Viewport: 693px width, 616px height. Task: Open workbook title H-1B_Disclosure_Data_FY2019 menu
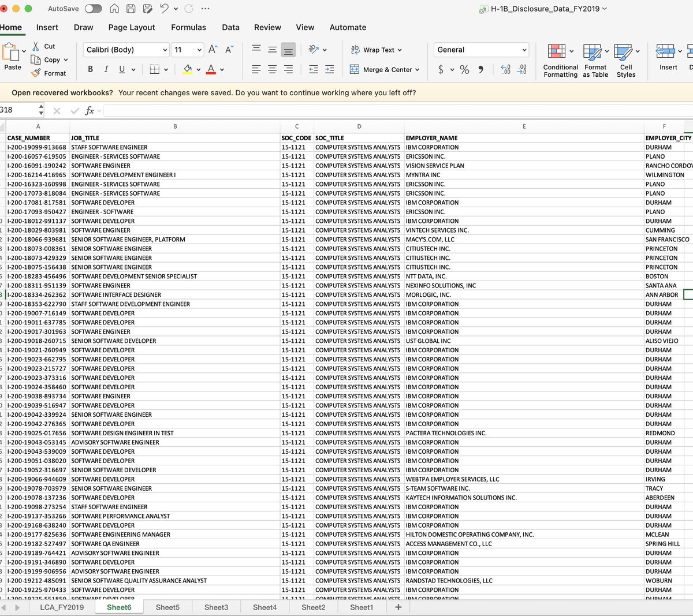pyautogui.click(x=543, y=9)
